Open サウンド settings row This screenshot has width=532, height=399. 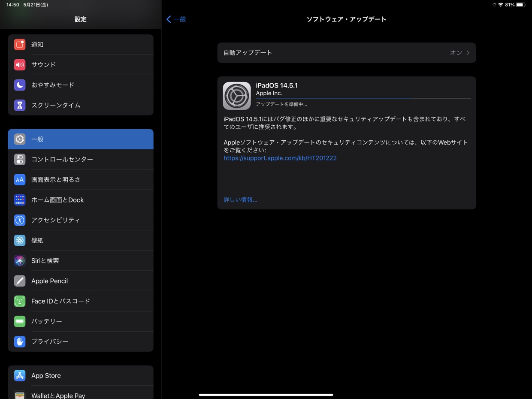tap(81, 65)
